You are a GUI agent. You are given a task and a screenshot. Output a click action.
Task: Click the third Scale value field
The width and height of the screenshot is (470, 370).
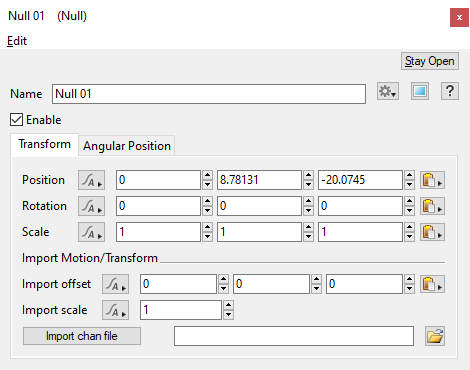point(360,232)
